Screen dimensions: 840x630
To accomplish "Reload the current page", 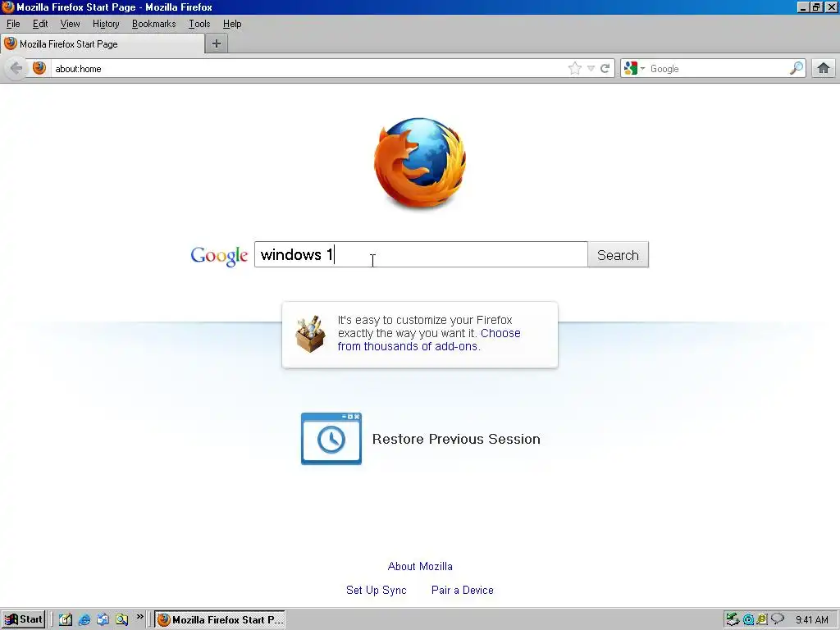I will (x=605, y=68).
